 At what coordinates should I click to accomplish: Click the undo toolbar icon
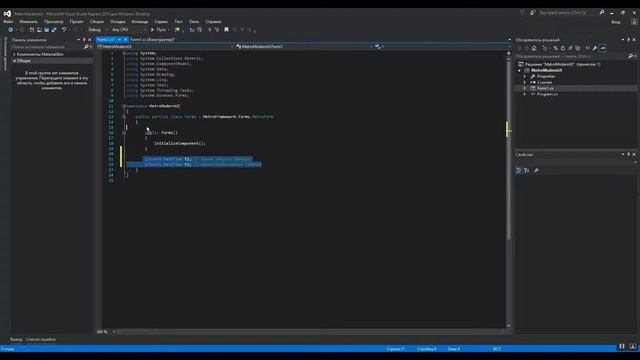[x=64, y=30]
